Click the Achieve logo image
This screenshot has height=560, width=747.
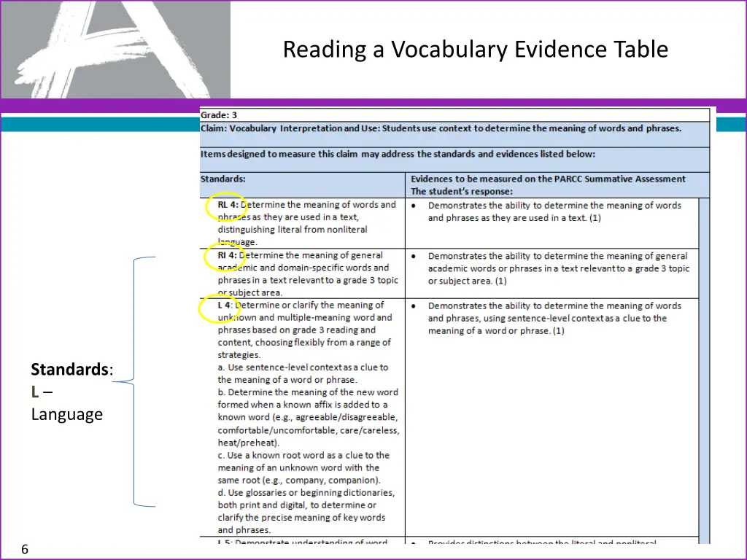pyautogui.click(x=116, y=50)
